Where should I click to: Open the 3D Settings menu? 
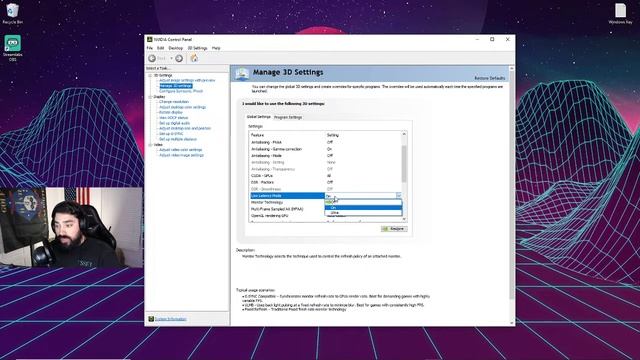[198, 48]
